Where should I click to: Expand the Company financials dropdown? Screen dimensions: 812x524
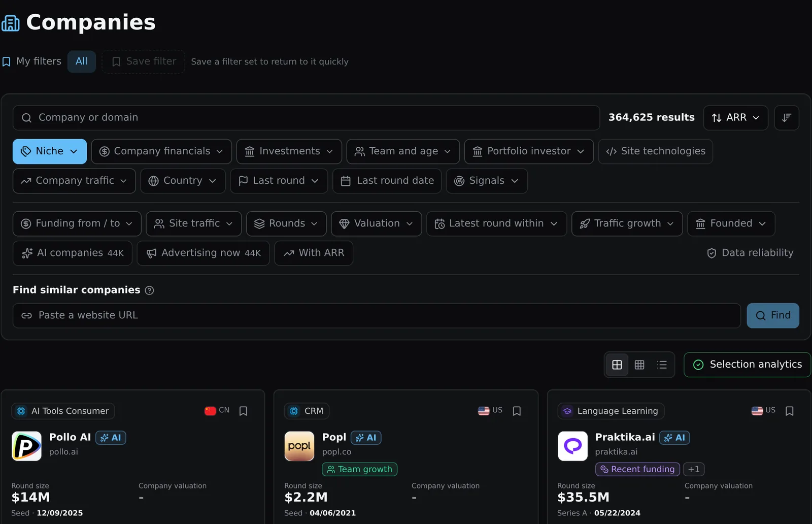pos(161,151)
